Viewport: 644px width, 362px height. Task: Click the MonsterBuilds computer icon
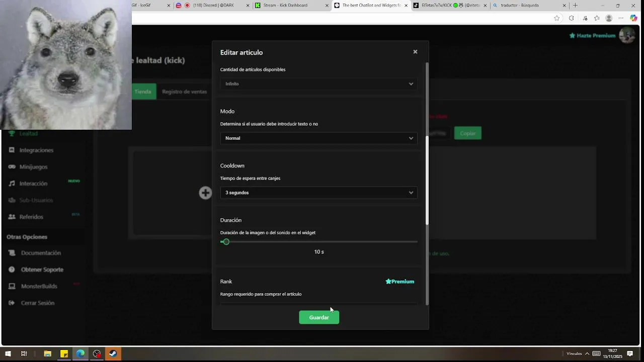[x=12, y=286]
